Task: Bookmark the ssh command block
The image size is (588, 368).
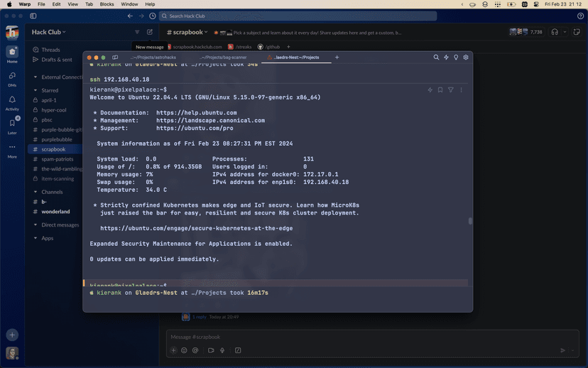Action: point(440,90)
